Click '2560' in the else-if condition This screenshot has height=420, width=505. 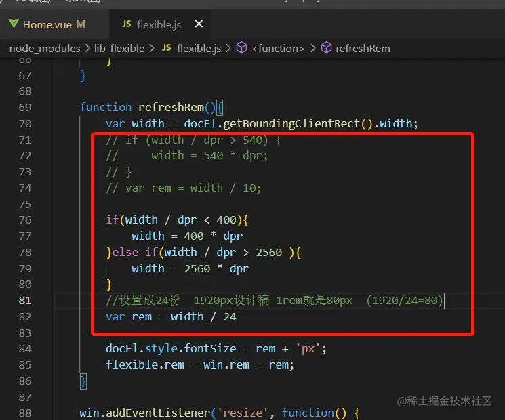pos(269,252)
